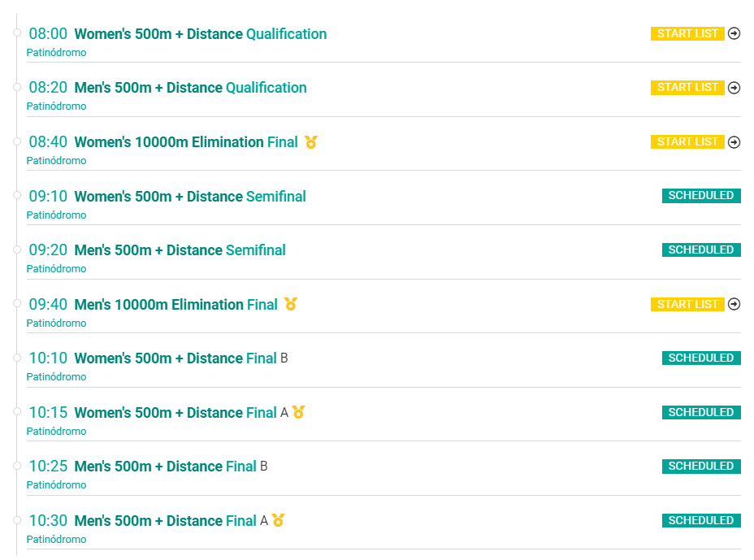Click the timeline marker at 09:10
The image size is (754, 560).
(x=17, y=195)
